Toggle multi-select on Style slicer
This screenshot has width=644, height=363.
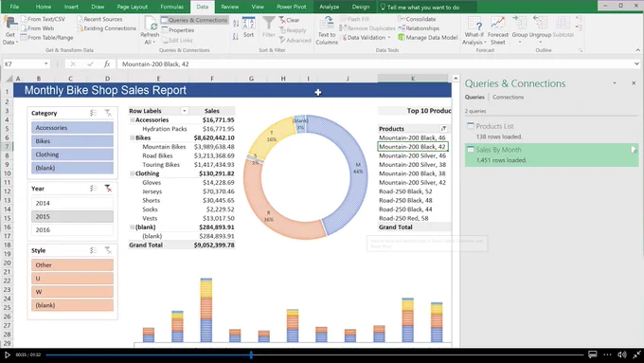[94, 250]
